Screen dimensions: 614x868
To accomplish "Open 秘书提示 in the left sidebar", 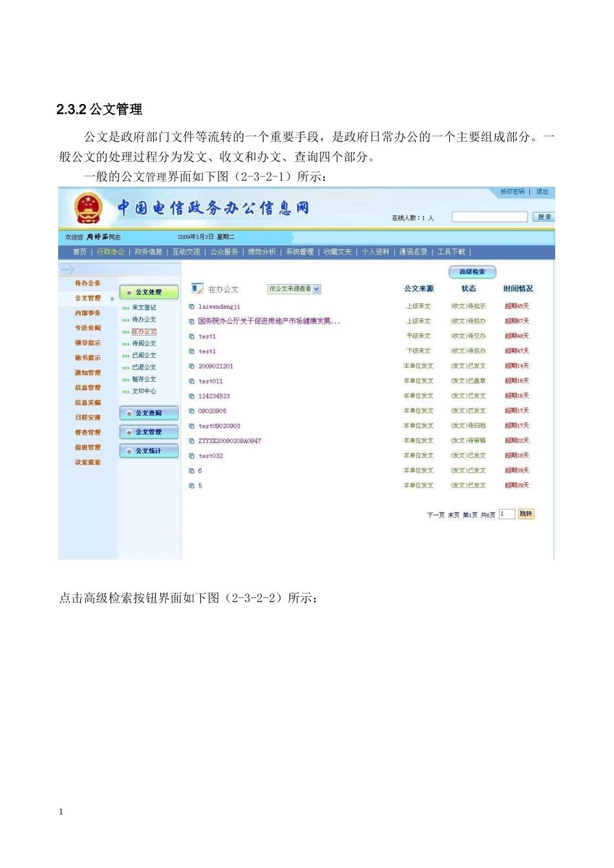I will pos(88,358).
